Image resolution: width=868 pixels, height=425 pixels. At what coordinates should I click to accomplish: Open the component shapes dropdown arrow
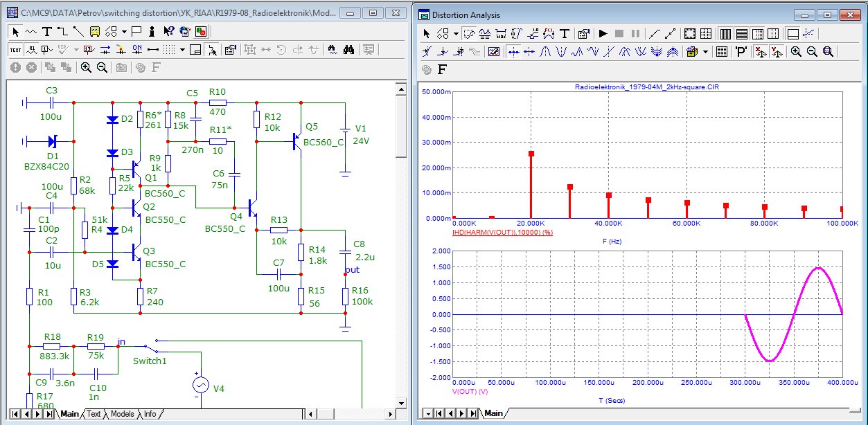pyautogui.click(x=124, y=31)
